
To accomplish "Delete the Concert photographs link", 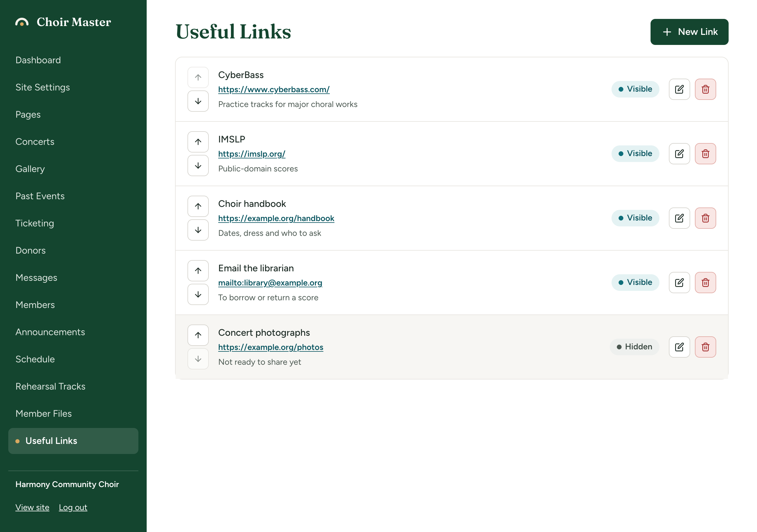I will click(705, 347).
